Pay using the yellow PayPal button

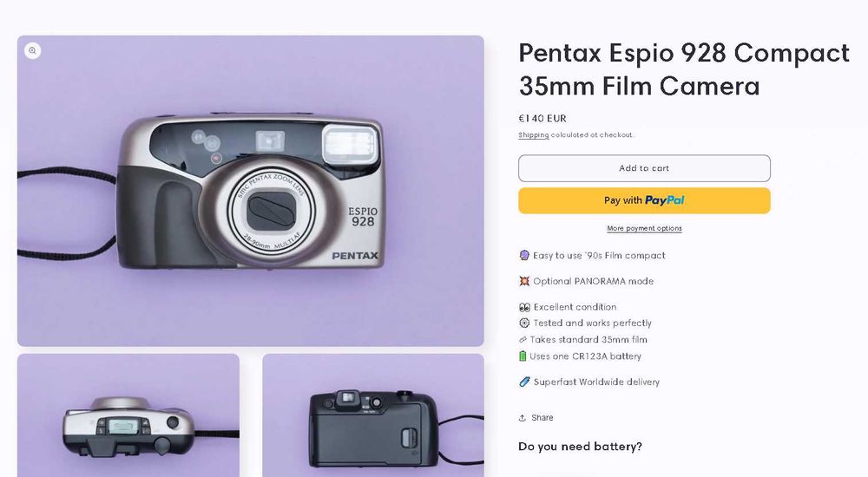tap(644, 200)
